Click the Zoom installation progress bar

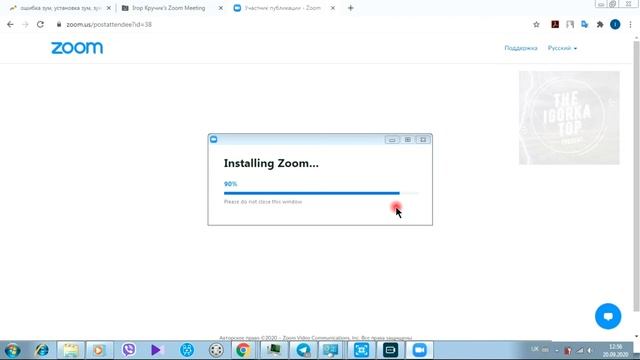click(x=321, y=193)
